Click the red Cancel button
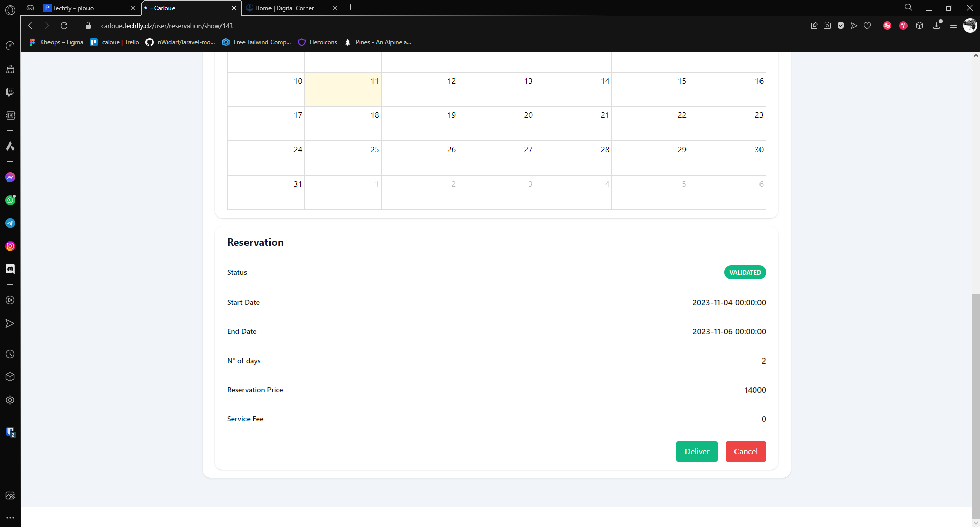Image resolution: width=980 pixels, height=527 pixels. point(746,451)
